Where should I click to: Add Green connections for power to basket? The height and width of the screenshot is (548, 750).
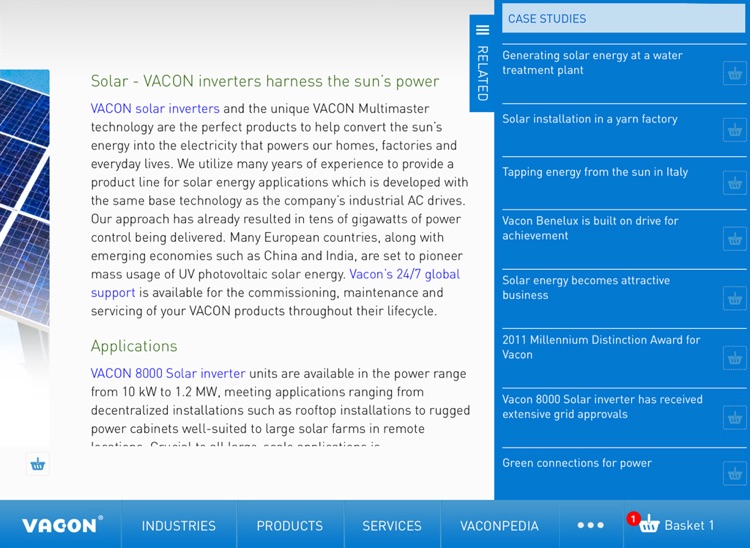735,474
